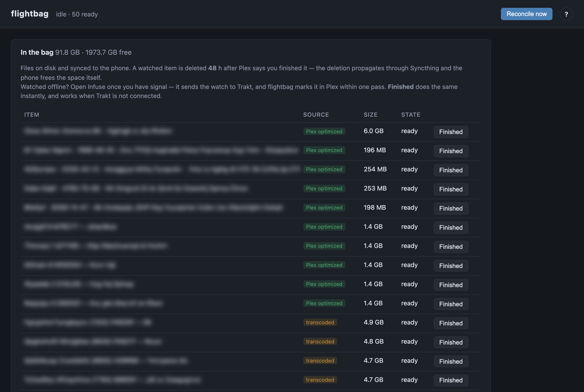The width and height of the screenshot is (584, 392).
Task: Mark the 4.8 GB item as Finished
Action: click(x=451, y=342)
